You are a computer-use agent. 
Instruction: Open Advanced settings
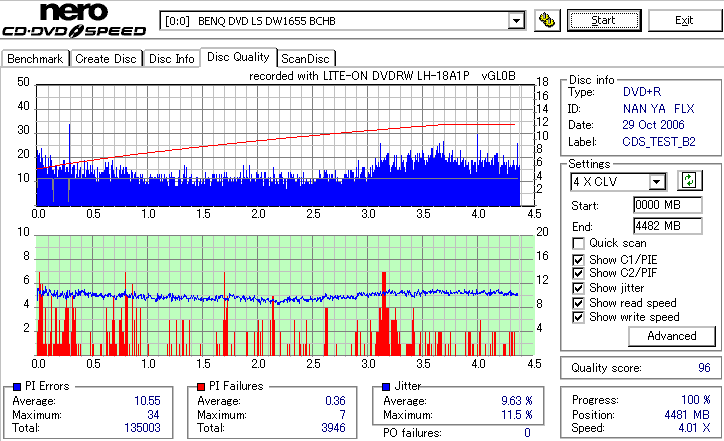pyautogui.click(x=672, y=336)
